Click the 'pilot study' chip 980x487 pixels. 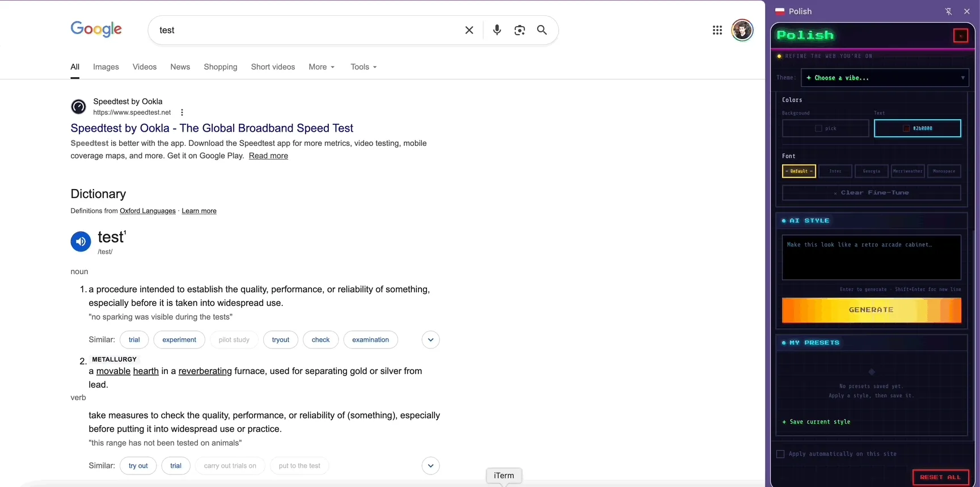[234, 340]
